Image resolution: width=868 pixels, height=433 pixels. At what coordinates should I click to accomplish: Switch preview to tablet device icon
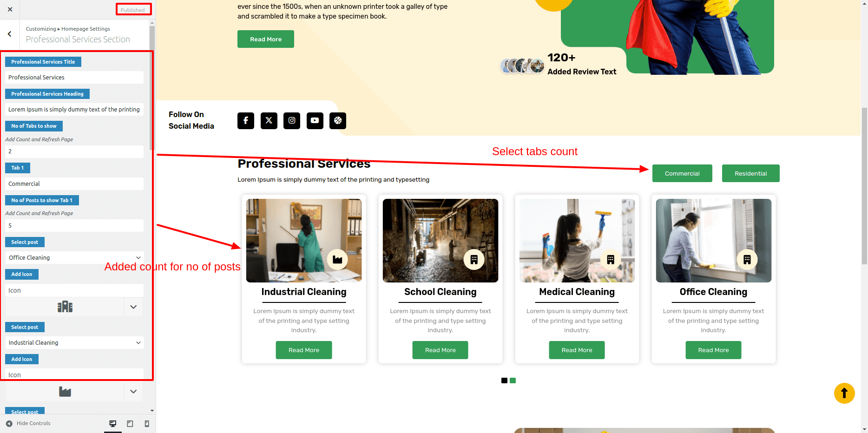point(130,424)
